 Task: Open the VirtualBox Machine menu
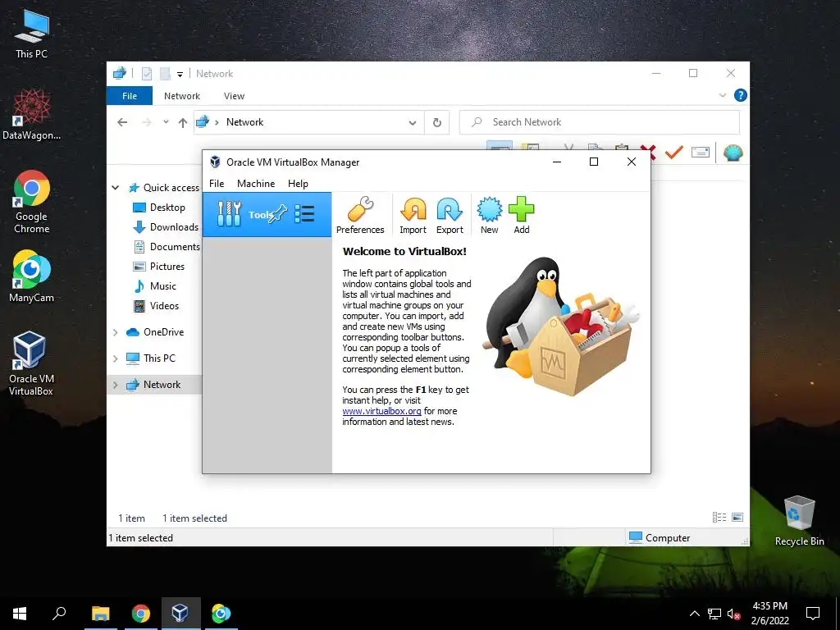[x=256, y=183]
